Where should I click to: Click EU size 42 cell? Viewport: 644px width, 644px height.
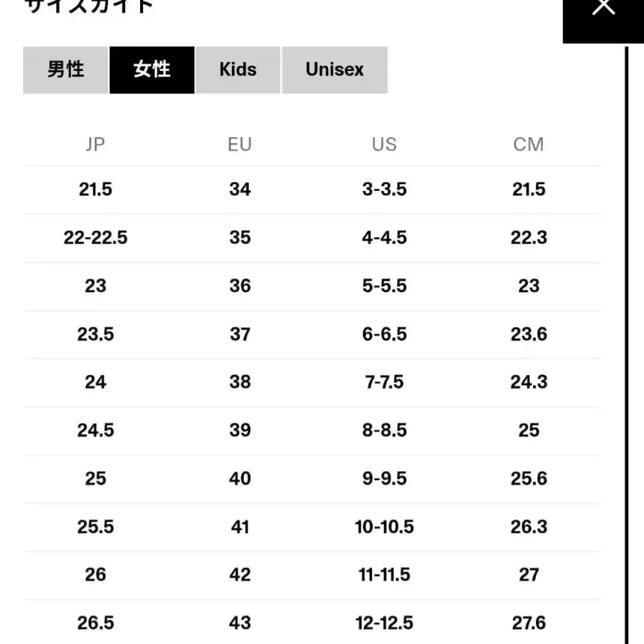240,575
